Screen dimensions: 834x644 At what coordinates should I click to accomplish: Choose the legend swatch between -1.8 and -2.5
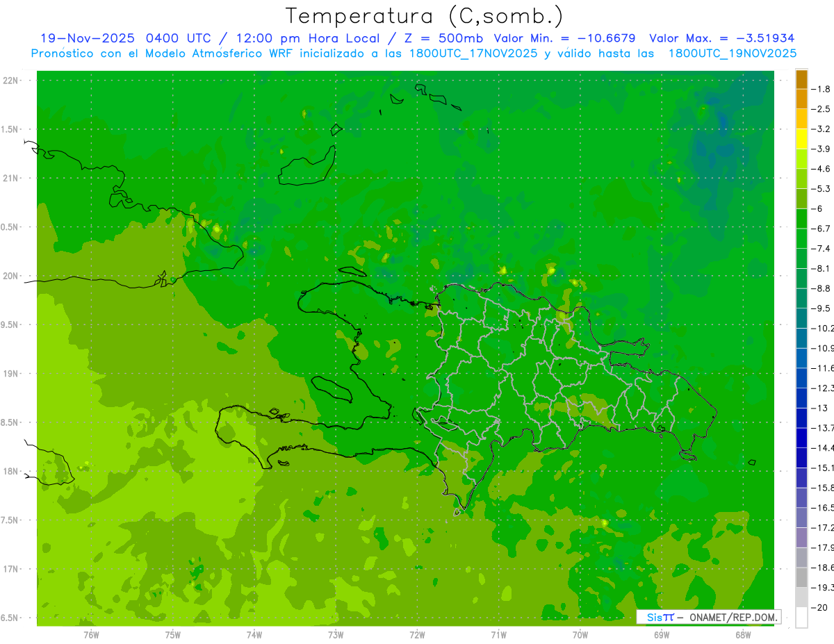tap(801, 99)
